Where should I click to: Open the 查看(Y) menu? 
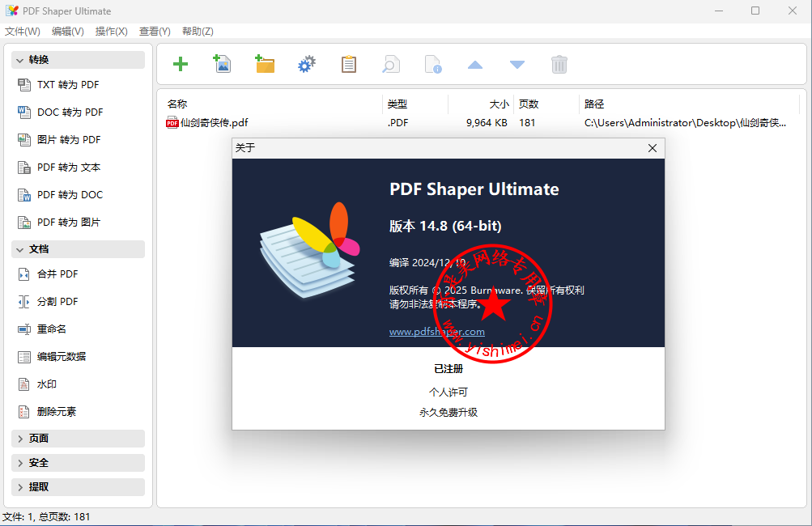click(155, 32)
